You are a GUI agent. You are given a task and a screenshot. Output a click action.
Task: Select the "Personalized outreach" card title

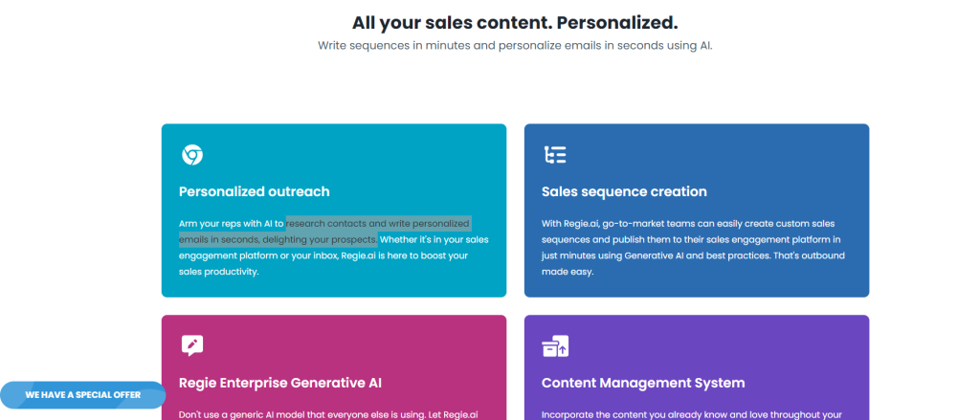tap(254, 191)
